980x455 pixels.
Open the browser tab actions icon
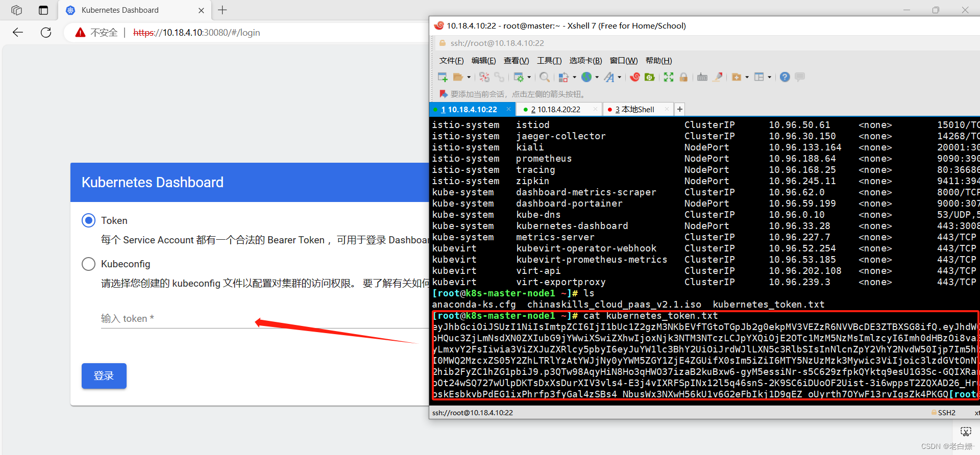coord(43,10)
